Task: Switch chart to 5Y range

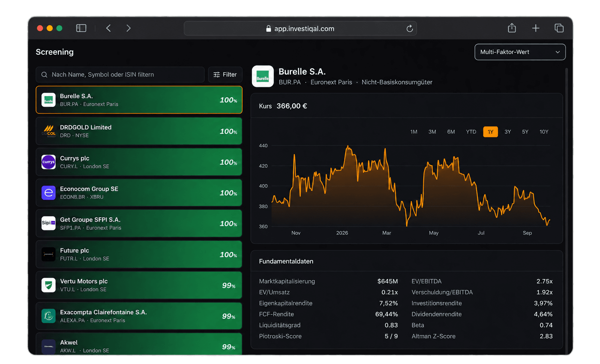Action: (525, 132)
